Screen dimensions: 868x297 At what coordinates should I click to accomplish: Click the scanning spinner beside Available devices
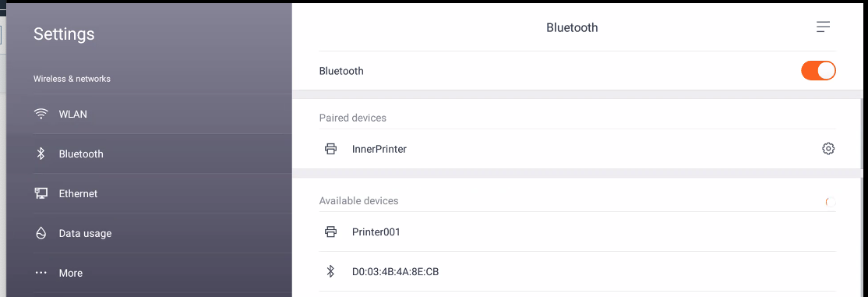pos(831,202)
